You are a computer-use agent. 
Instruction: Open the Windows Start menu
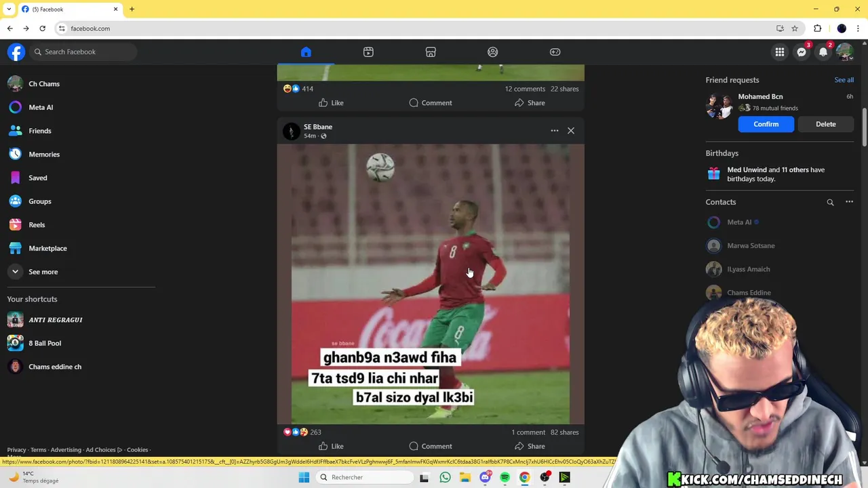pyautogui.click(x=304, y=477)
